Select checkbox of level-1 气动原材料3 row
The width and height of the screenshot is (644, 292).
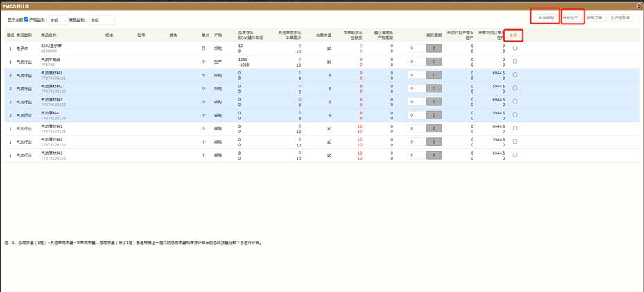[515, 155]
